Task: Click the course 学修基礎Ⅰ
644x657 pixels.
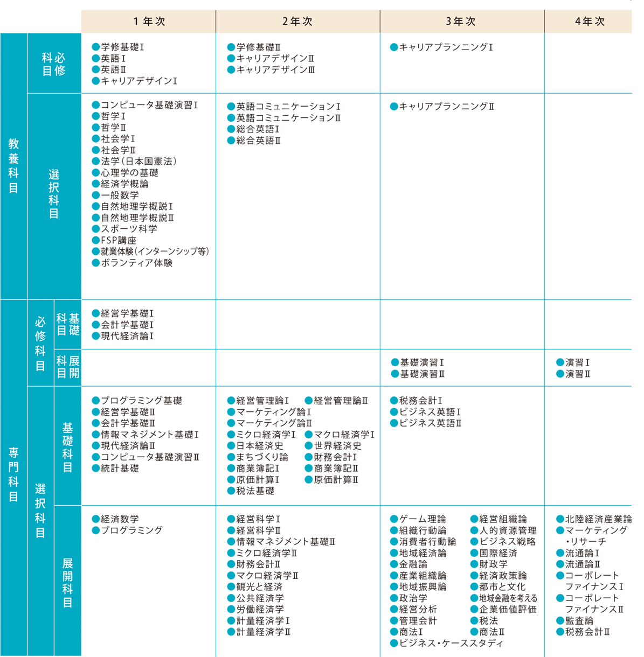Action: pos(118,47)
